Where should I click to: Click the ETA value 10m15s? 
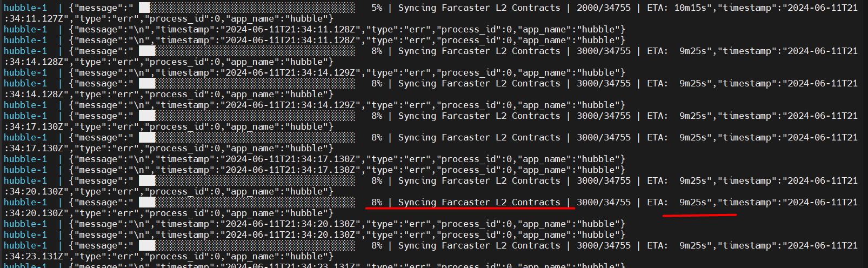pos(693,8)
